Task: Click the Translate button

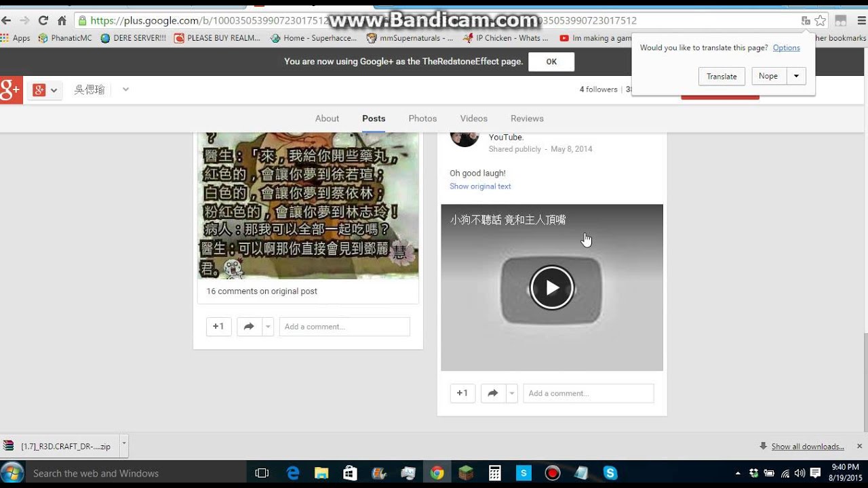Action: coord(722,76)
